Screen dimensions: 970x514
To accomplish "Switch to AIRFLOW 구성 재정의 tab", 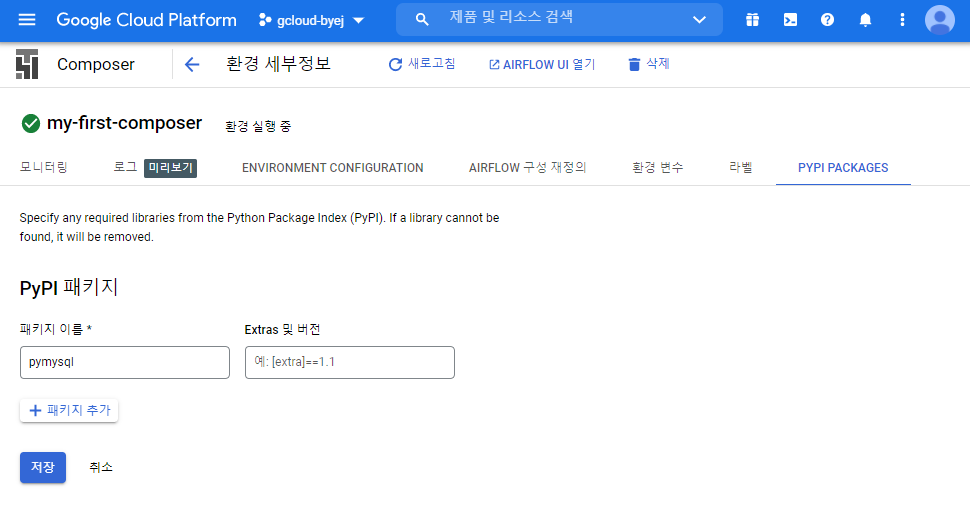I will [x=527, y=168].
